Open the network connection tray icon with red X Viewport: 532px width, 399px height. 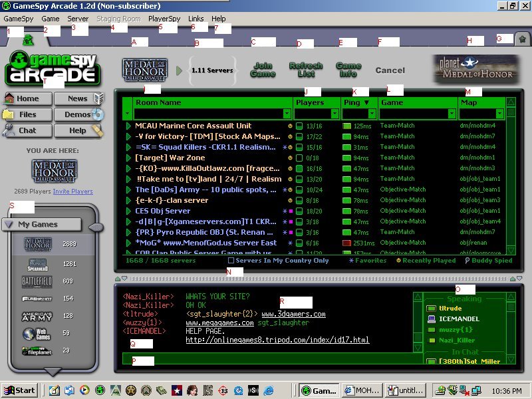point(464,391)
